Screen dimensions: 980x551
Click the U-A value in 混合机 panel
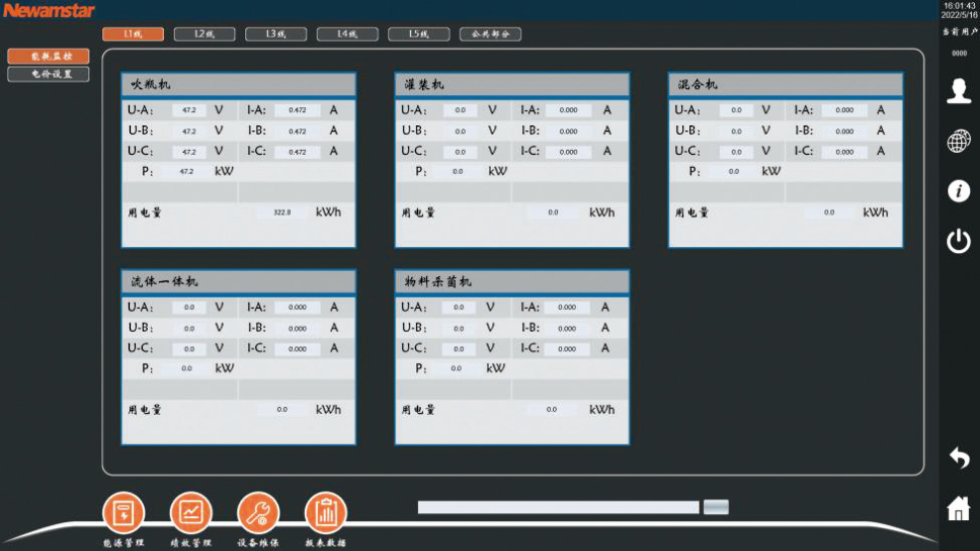(x=737, y=110)
